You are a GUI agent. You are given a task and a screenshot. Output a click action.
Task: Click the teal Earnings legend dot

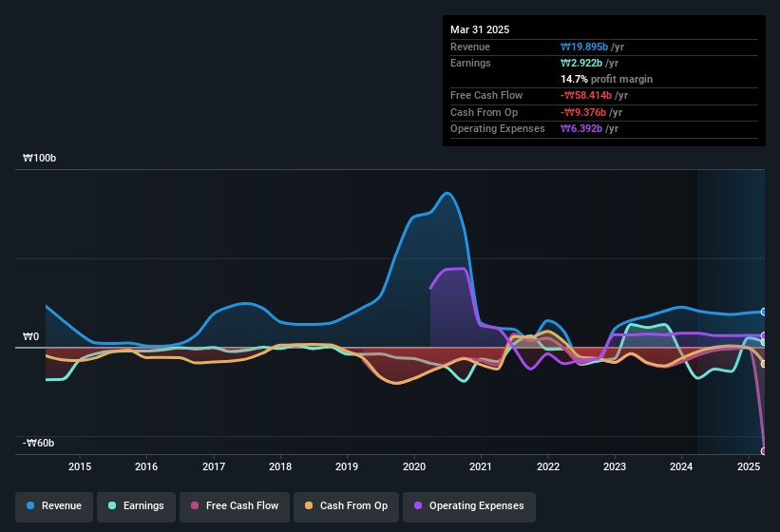113,505
